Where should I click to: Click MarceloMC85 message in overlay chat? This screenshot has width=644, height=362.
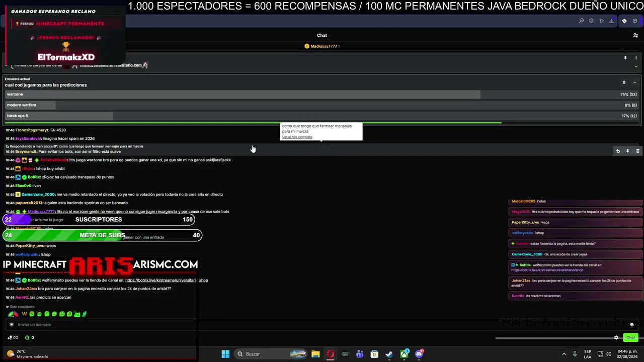point(575,201)
